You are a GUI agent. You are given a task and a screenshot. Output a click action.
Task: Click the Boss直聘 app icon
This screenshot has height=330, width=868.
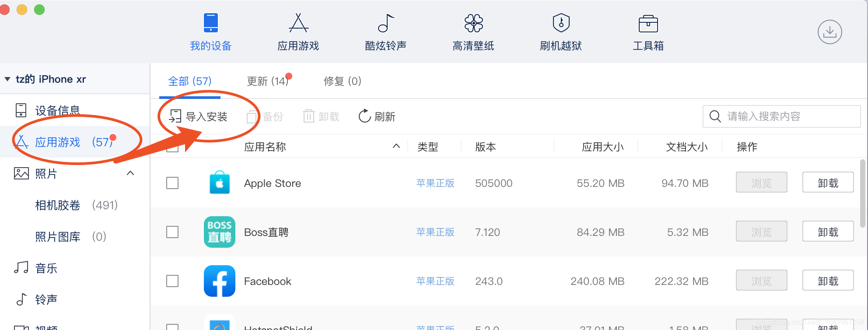[220, 232]
